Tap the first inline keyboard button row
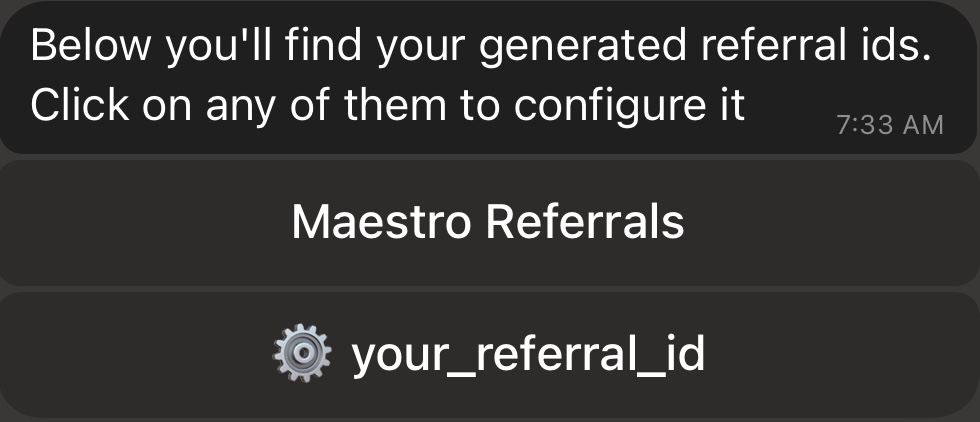The width and height of the screenshot is (980, 422). (x=489, y=222)
